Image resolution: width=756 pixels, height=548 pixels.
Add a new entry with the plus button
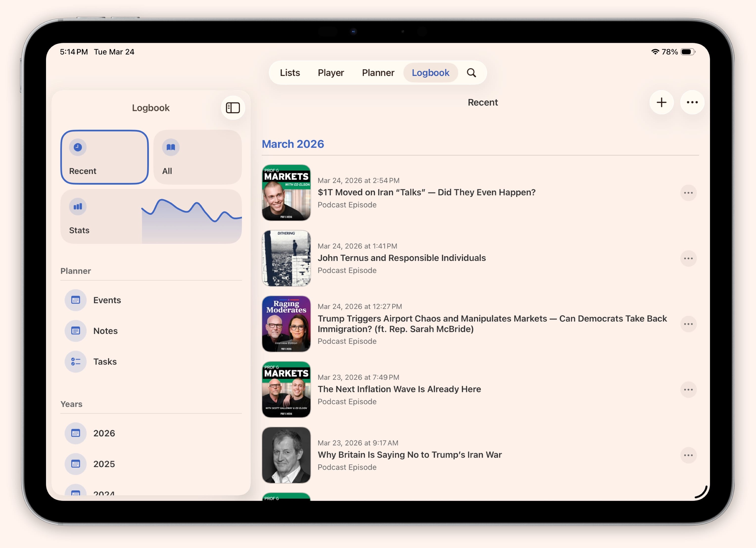661,102
